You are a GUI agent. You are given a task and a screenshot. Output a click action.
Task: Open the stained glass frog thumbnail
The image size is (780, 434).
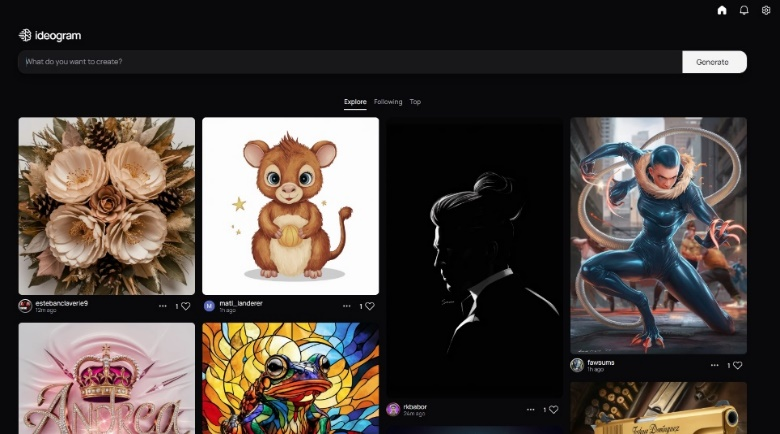click(290, 378)
